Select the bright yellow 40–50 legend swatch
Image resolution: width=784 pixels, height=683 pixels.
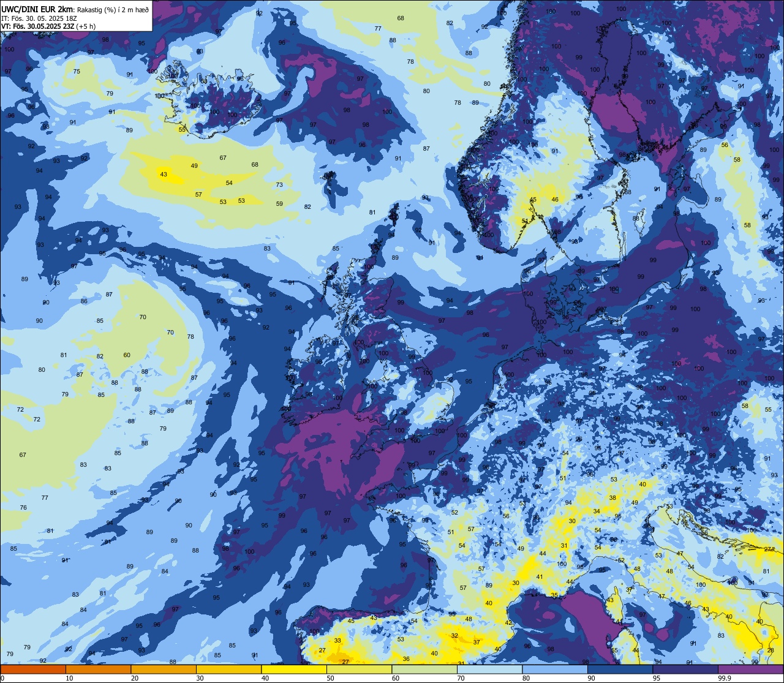click(x=294, y=669)
